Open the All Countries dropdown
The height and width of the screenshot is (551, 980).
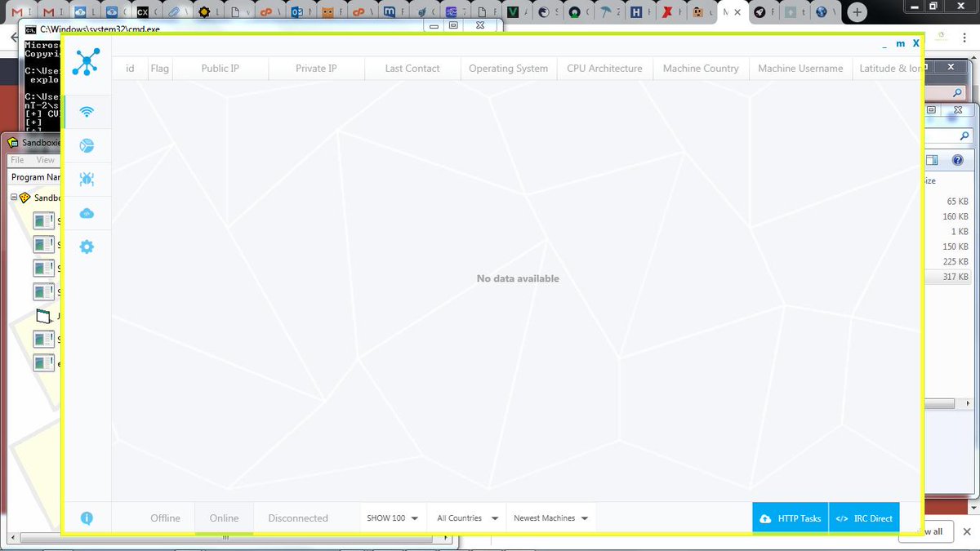(x=467, y=518)
